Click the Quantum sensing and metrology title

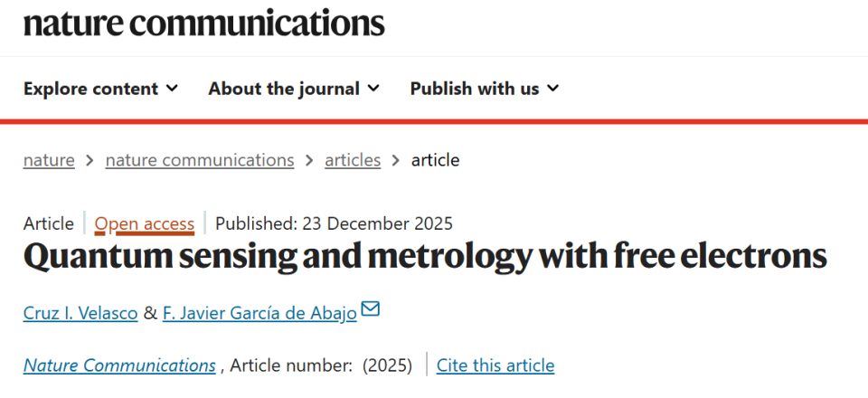[x=425, y=258]
